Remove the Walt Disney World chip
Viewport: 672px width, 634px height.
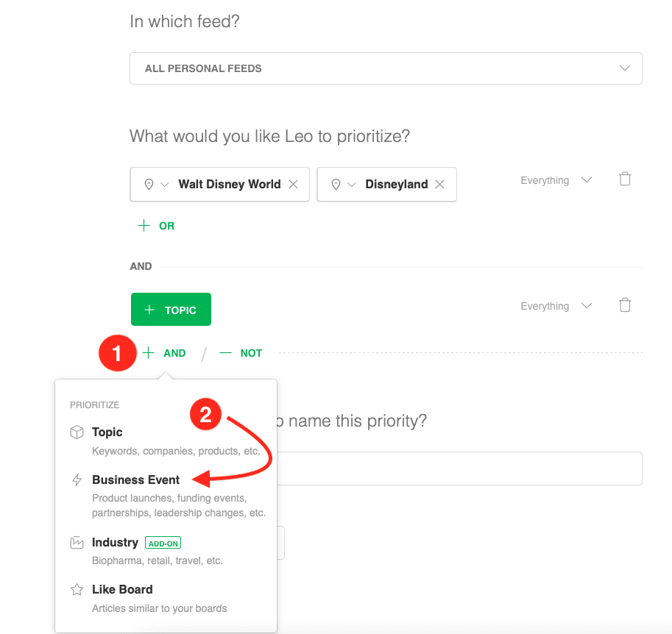point(293,185)
